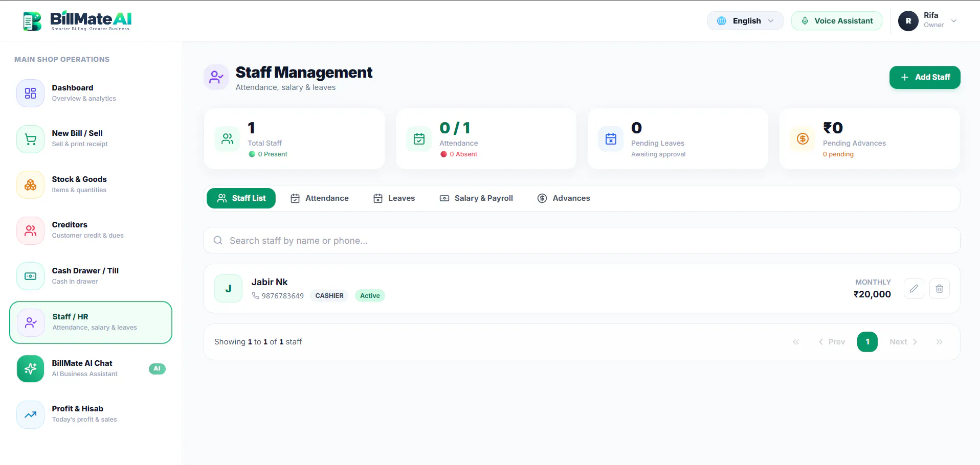The image size is (980, 465).
Task: Click the R user avatar
Action: coord(908,21)
